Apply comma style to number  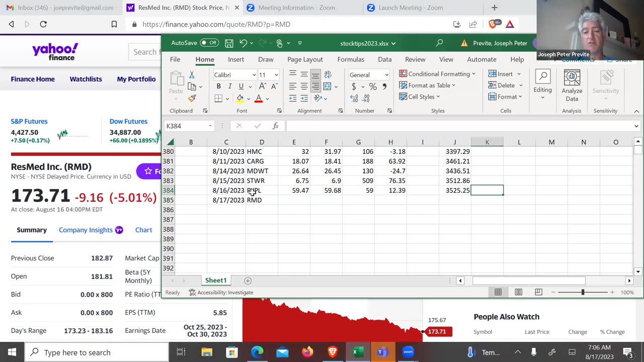(384, 86)
